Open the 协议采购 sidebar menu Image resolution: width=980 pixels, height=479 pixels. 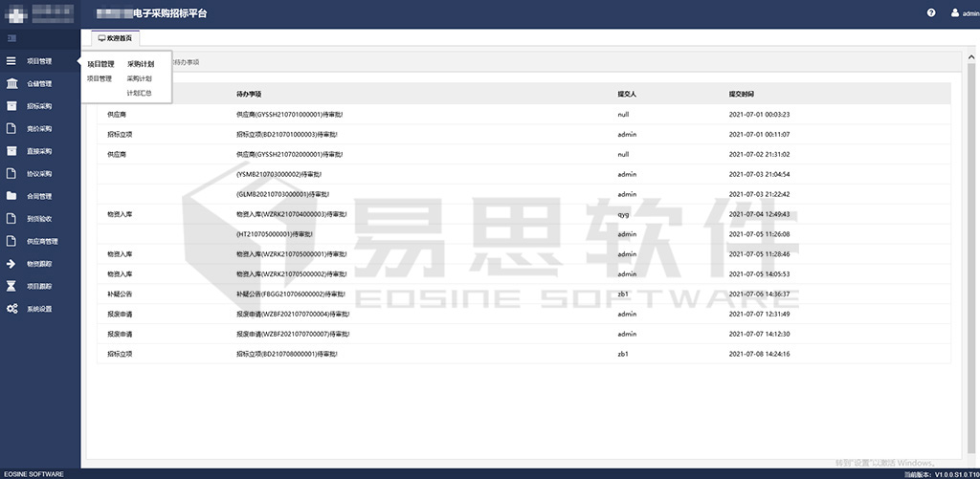point(39,174)
